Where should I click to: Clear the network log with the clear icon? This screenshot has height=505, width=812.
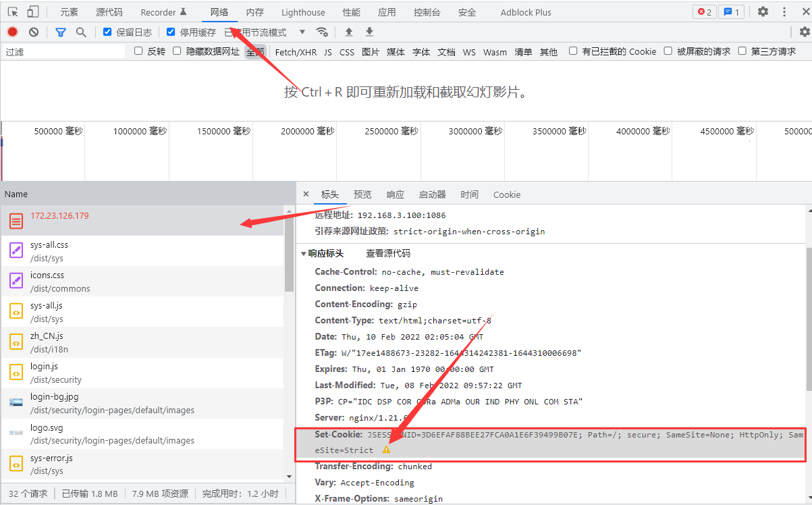[34, 32]
